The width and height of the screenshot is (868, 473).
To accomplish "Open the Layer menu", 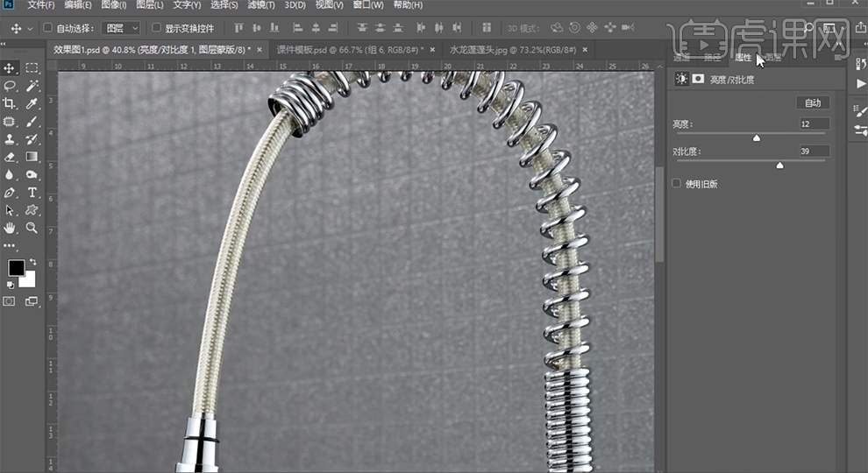I will [149, 5].
